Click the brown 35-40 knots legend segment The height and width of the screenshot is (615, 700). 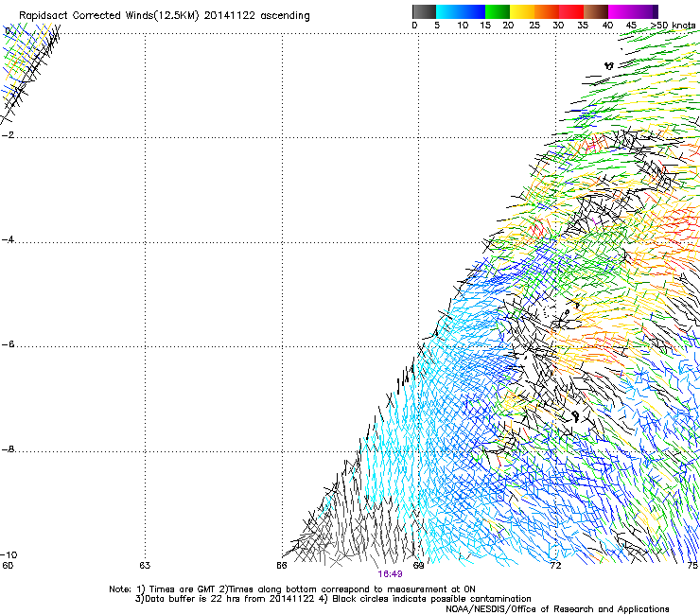point(596,11)
